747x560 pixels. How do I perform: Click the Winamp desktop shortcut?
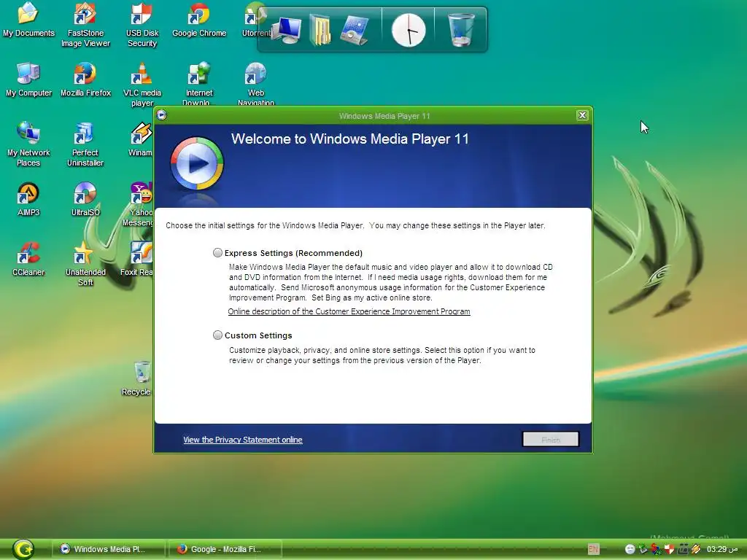coord(140,139)
